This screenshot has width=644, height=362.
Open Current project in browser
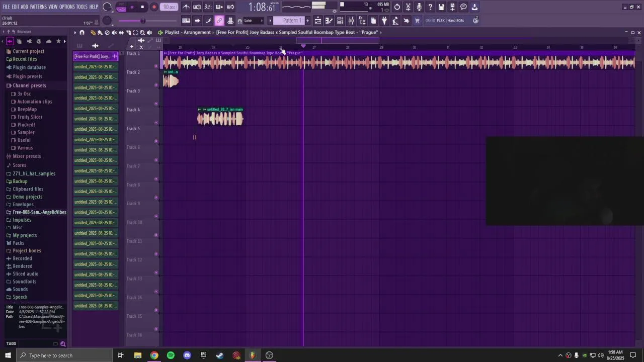tap(28, 51)
